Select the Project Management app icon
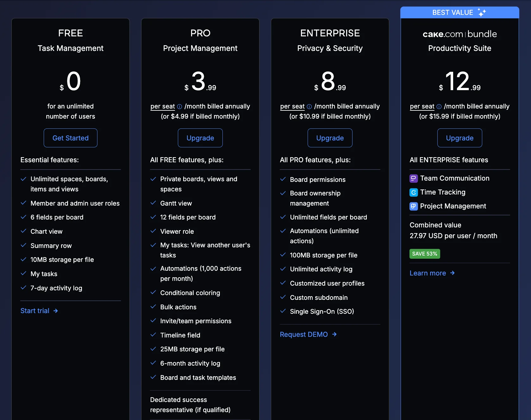Viewport: 531px width, 420px height. [x=413, y=206]
